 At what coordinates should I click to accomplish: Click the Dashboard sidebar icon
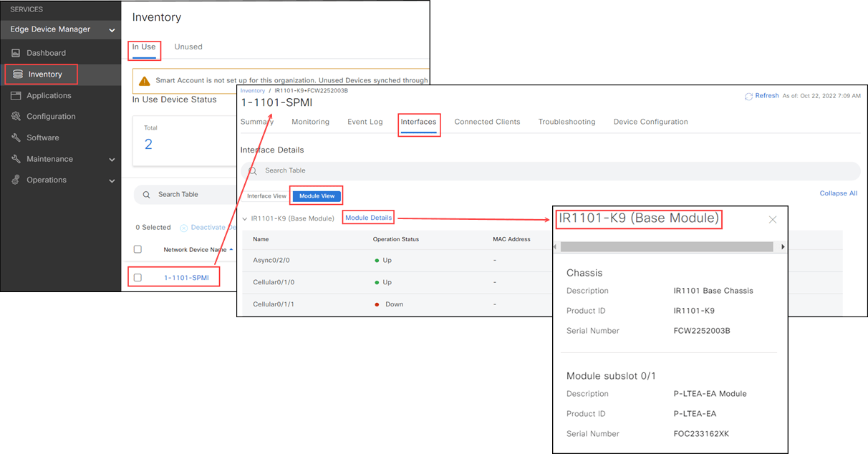16,53
